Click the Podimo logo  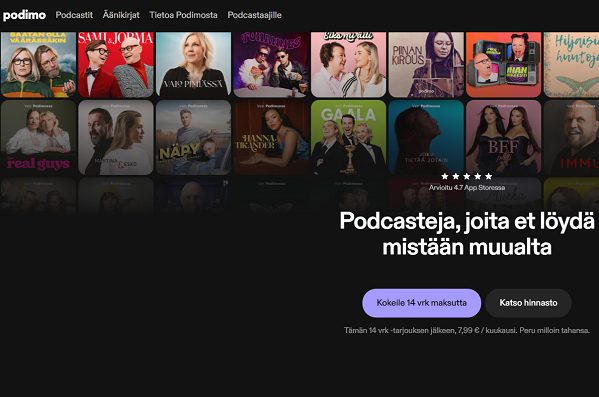pos(24,15)
